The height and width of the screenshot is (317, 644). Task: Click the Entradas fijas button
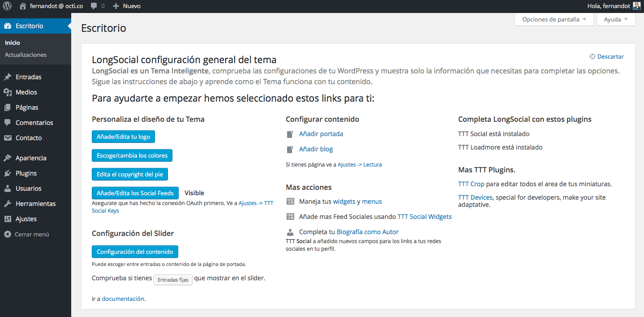click(x=173, y=280)
